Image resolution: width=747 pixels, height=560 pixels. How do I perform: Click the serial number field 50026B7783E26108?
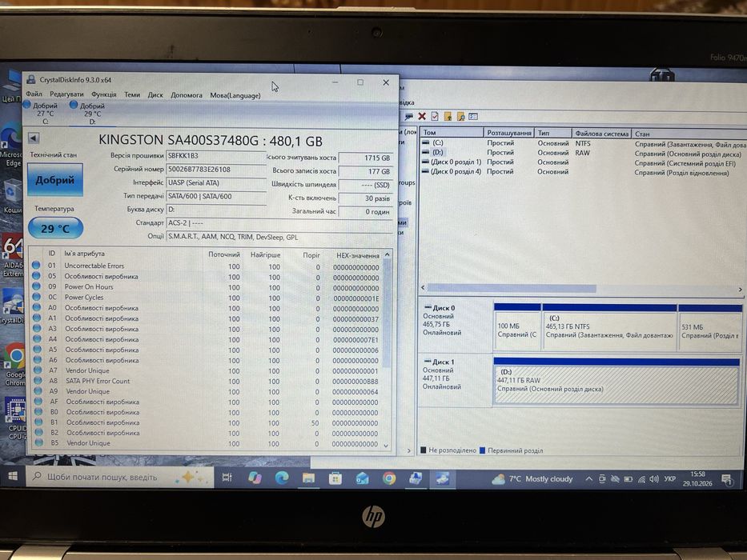[216, 169]
